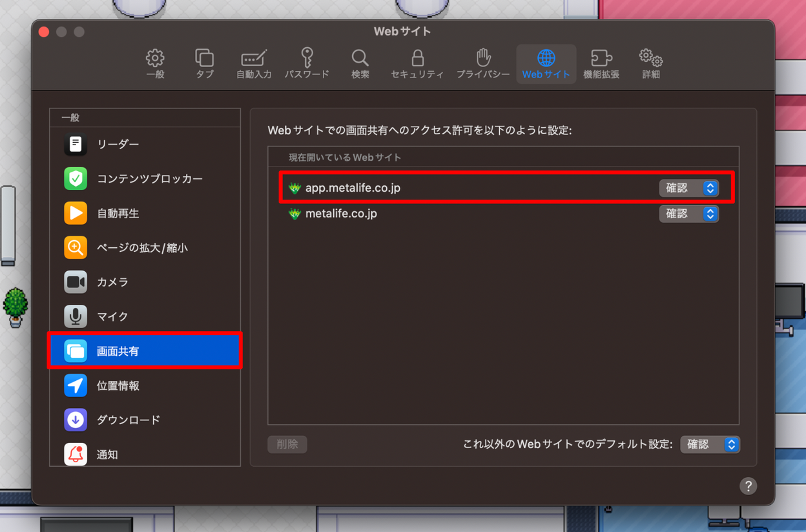Click the ページの拡大/縮小 magnifier icon
Viewport: 806px width, 532px height.
pos(76,247)
